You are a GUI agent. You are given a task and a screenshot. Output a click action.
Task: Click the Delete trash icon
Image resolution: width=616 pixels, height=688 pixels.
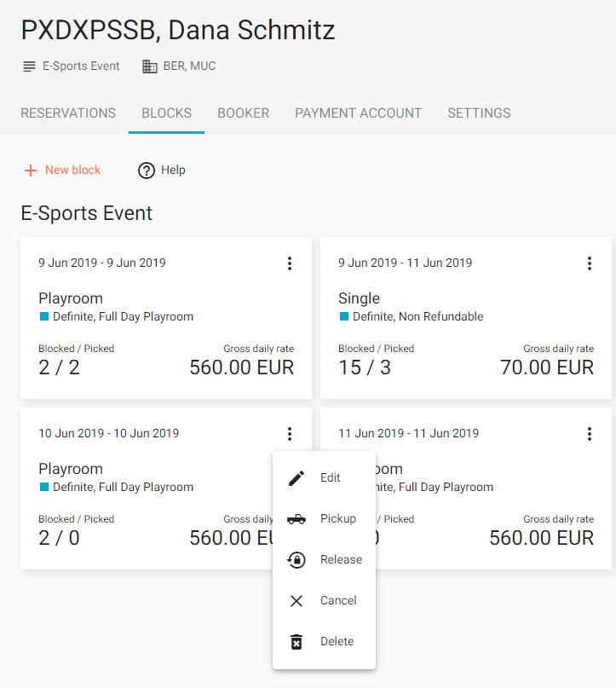pyautogui.click(x=296, y=641)
